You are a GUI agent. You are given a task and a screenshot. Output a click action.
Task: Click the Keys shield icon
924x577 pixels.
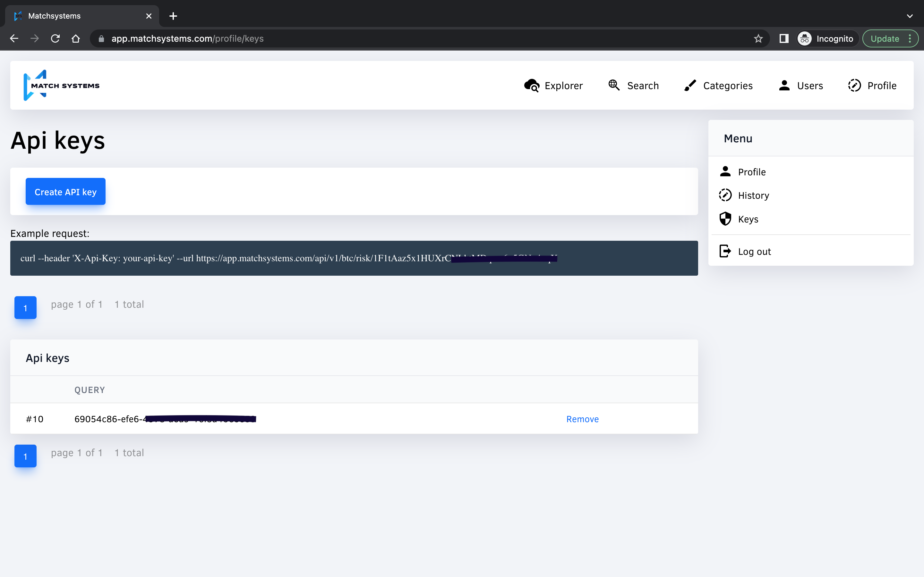[725, 219]
